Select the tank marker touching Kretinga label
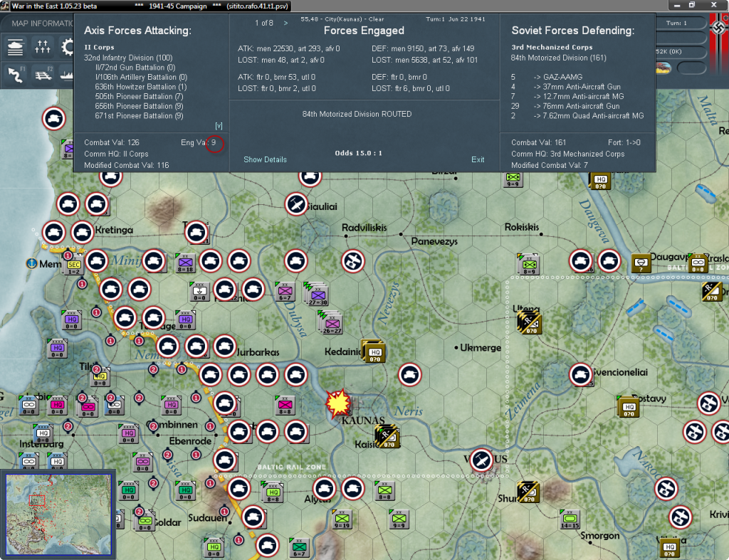This screenshot has height=560, width=729. click(83, 233)
